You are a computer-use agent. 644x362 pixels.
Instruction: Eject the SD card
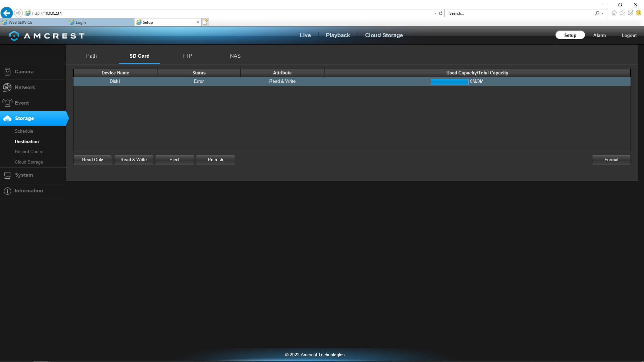click(174, 160)
